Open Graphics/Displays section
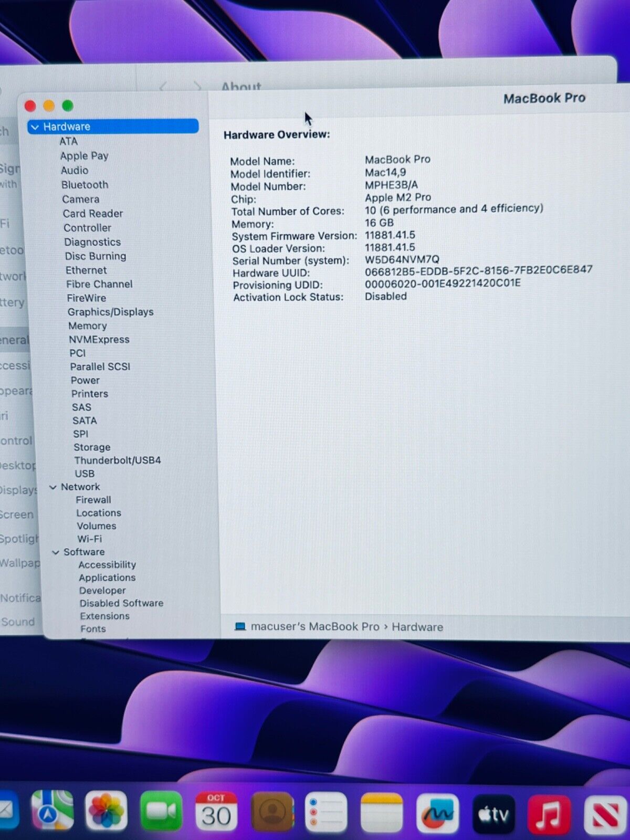Screen dimensions: 630x840 pyautogui.click(x=111, y=312)
